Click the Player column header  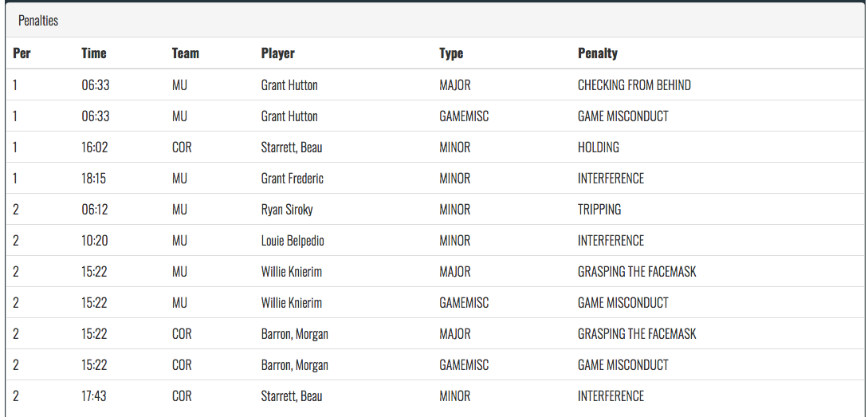point(278,53)
